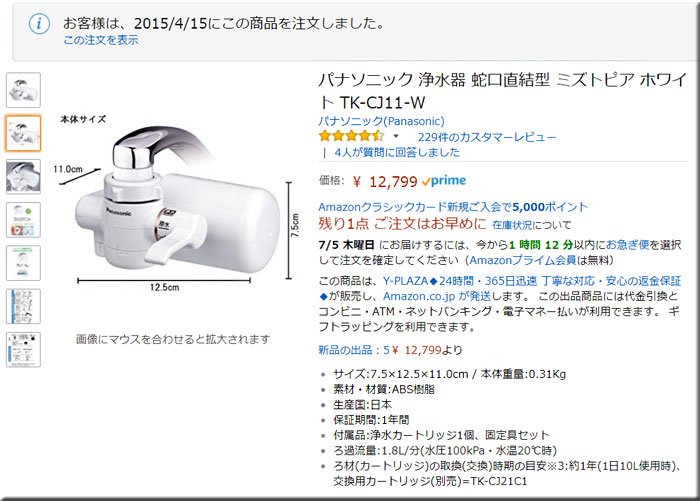Viewport: 700px width, 501px height.
Task: Open 4人が質問に回答しました link
Action: [x=397, y=152]
